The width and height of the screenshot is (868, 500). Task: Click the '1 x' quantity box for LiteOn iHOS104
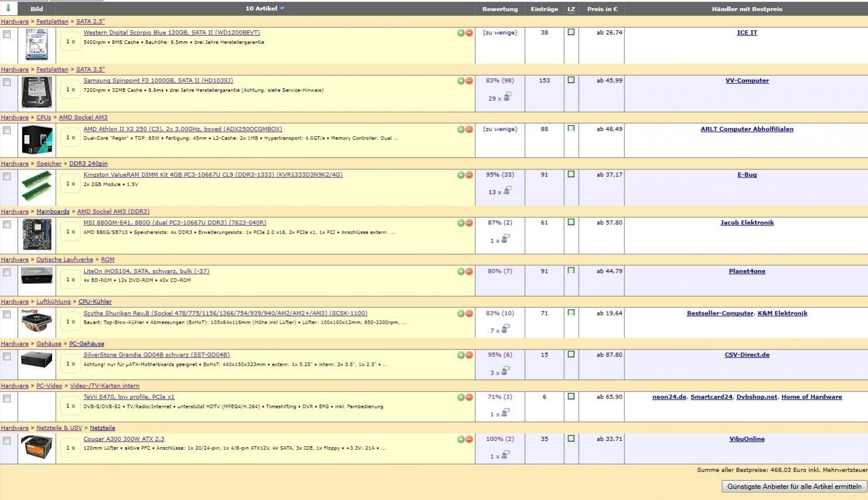point(70,280)
